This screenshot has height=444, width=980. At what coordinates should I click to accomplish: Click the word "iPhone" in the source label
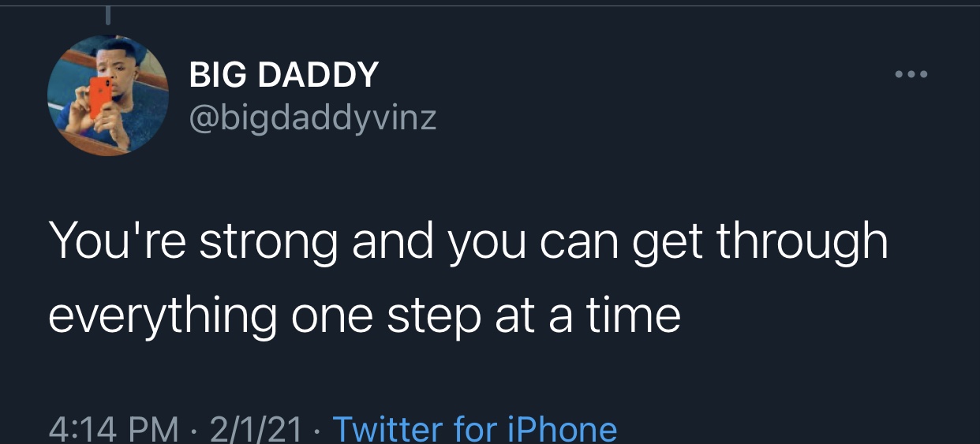563,429
